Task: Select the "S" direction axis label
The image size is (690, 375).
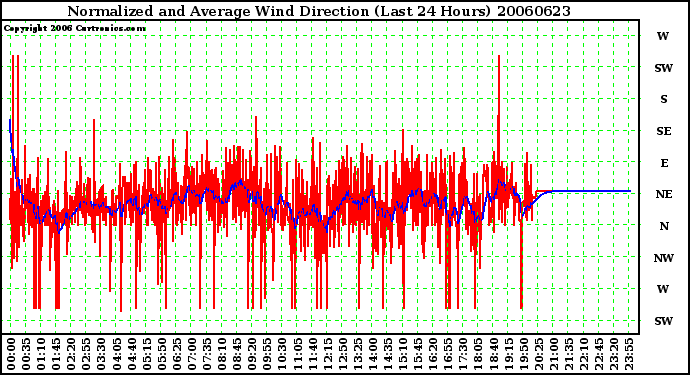Action: pos(664,99)
